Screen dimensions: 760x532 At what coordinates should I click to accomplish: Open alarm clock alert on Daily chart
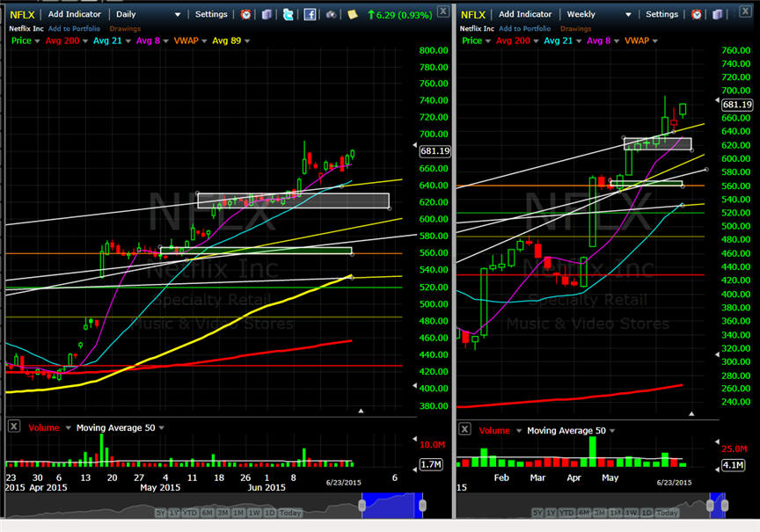point(245,15)
